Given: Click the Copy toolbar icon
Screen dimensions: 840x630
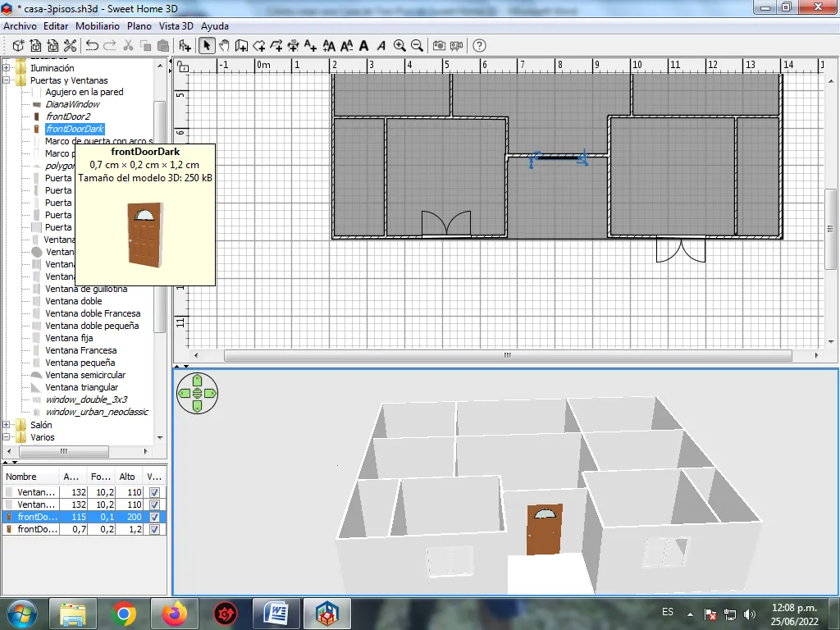Looking at the screenshot, I should tap(145, 46).
